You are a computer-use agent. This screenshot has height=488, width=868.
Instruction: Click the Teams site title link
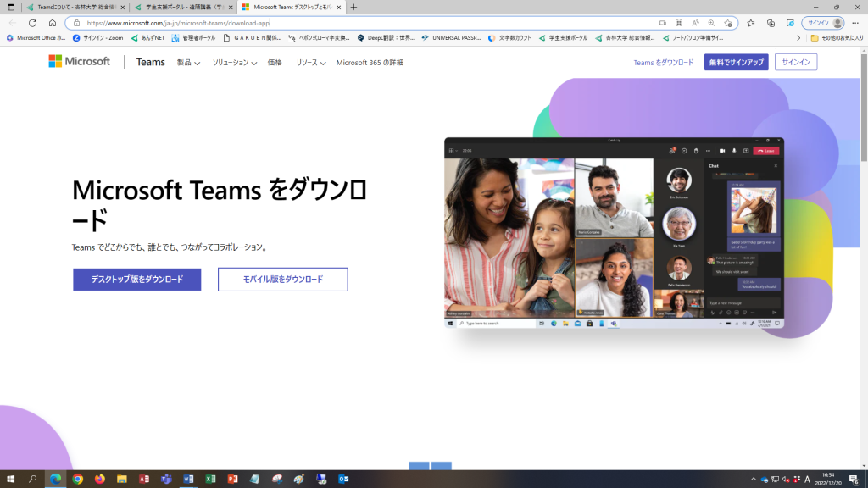click(151, 62)
